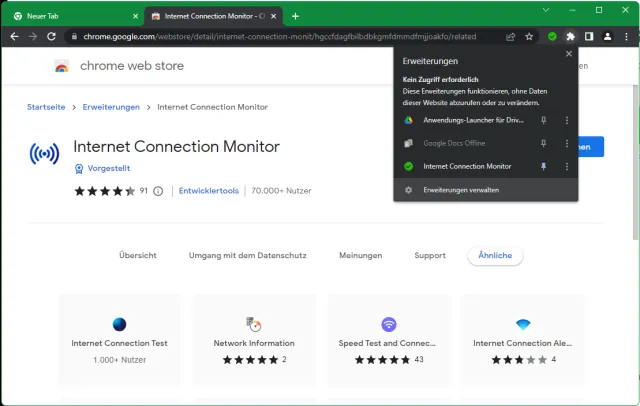Open more options for Google Docs Offline
The height and width of the screenshot is (406, 640).
(567, 143)
